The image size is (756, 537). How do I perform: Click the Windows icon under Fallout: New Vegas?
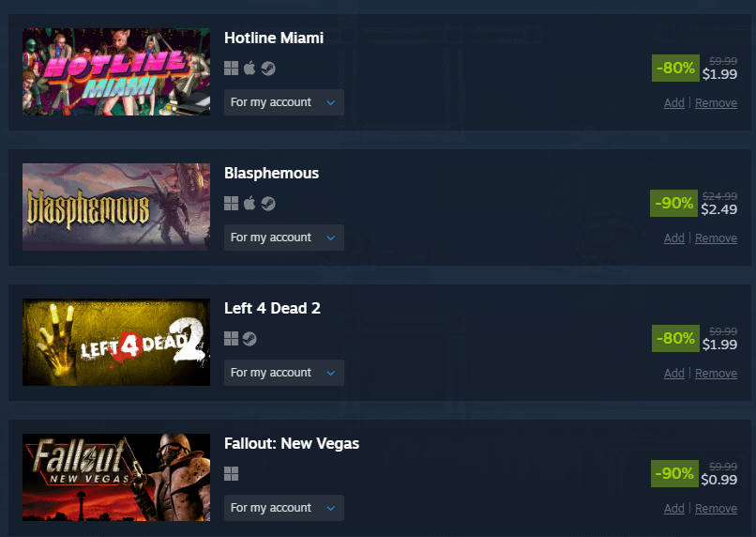(x=231, y=474)
